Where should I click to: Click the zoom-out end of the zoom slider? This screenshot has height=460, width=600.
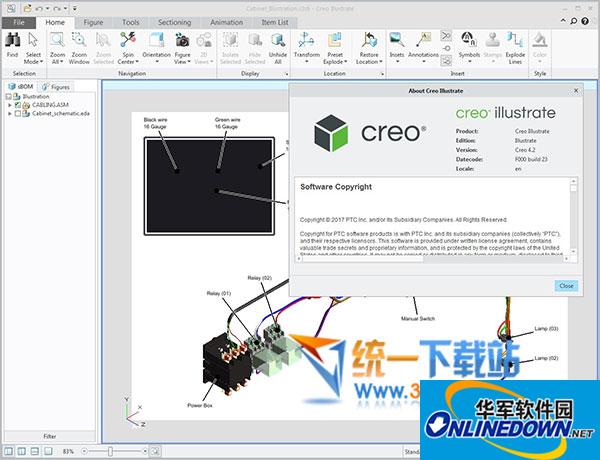(85, 452)
